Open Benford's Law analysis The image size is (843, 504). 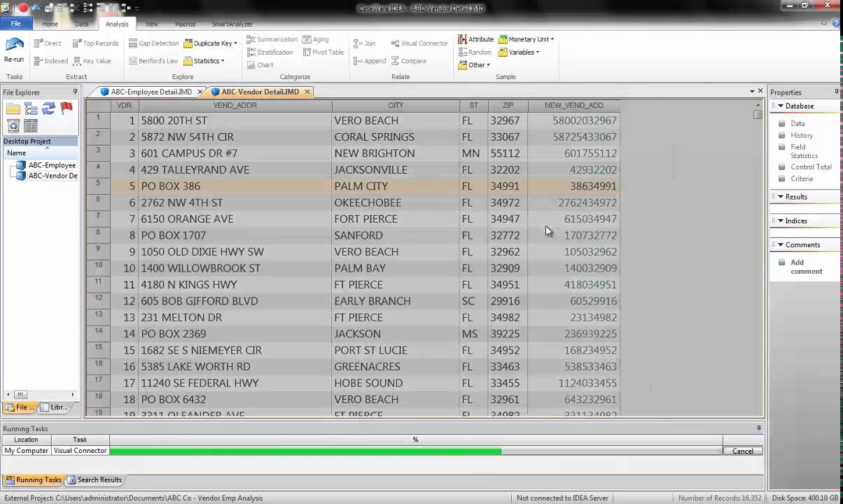tap(153, 61)
